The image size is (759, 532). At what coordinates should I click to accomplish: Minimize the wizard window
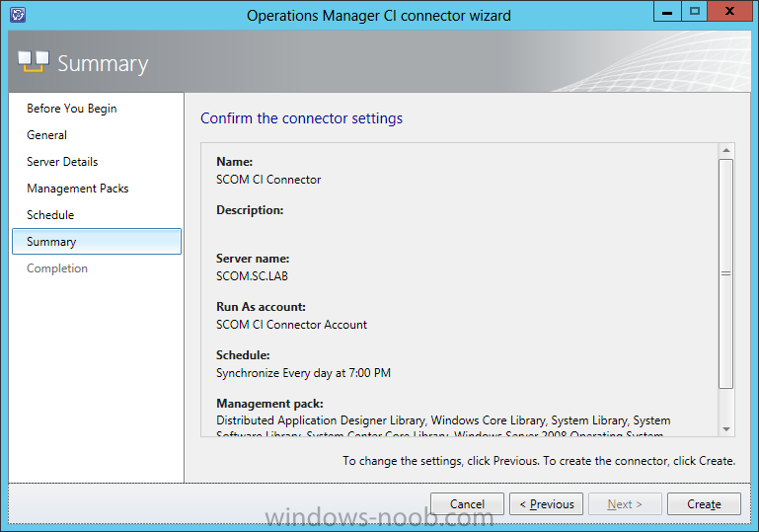[667, 11]
